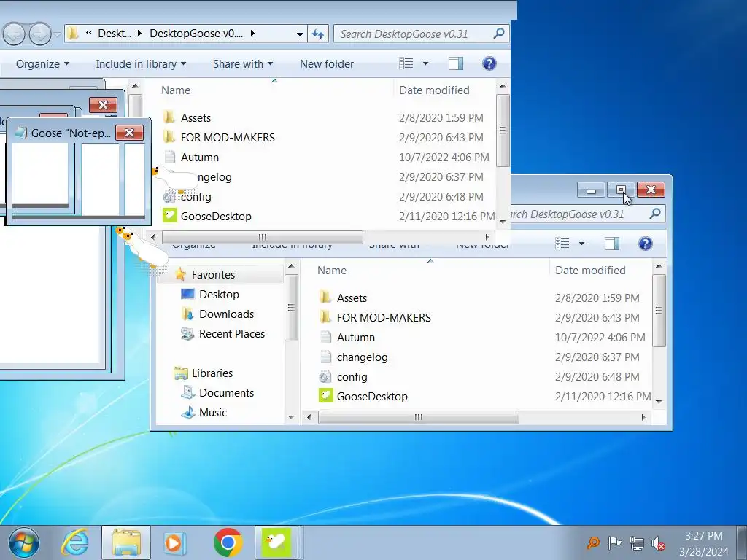Image resolution: width=747 pixels, height=560 pixels.
Task: Open the network tray icon
Action: [x=636, y=542]
